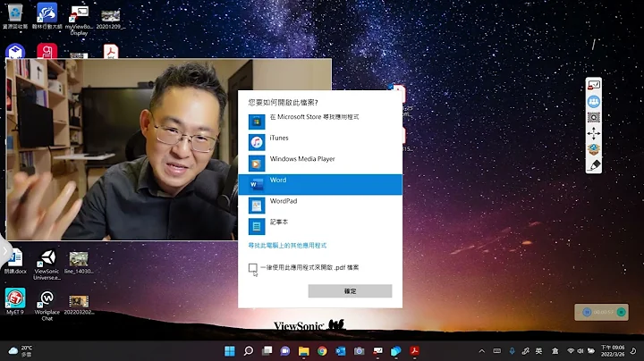Expand the left edge arrow tab
Image resolution: width=644 pixels, height=361 pixels.
pos(4,250)
